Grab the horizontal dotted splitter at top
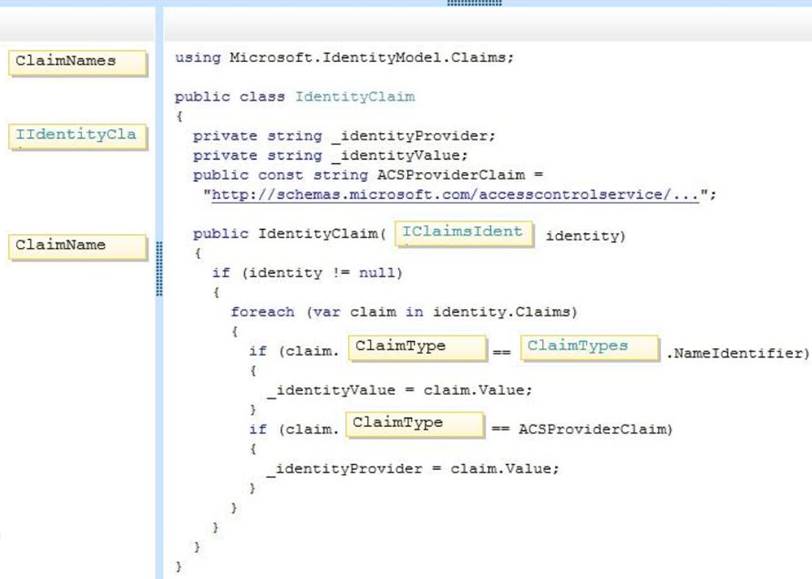The width and height of the screenshot is (812, 579). point(474,3)
